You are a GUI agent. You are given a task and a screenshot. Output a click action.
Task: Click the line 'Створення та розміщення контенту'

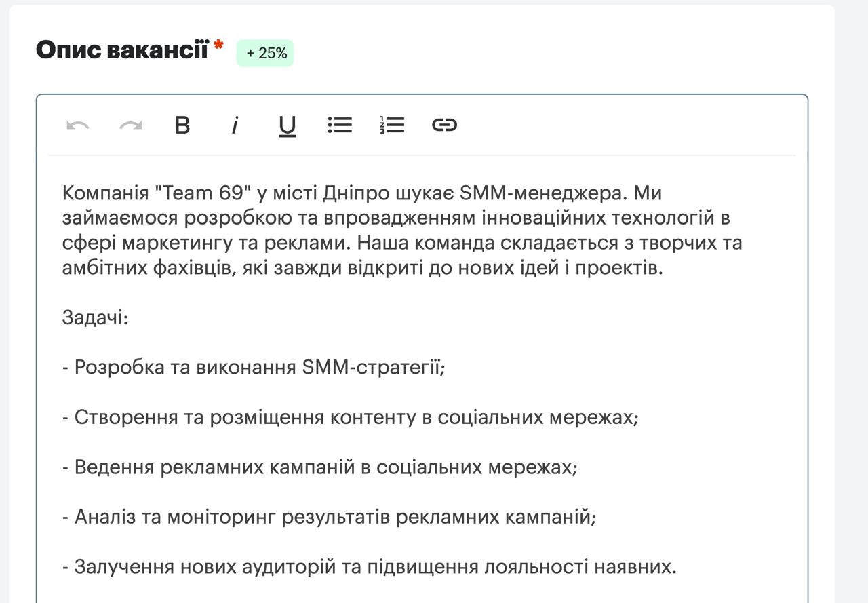(x=351, y=417)
